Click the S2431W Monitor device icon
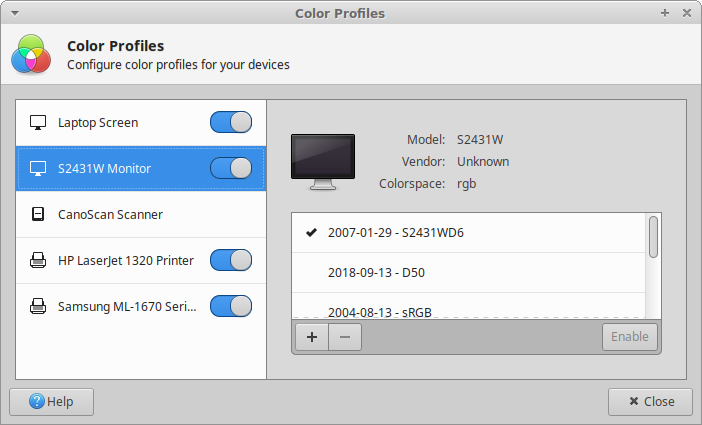 coord(38,169)
